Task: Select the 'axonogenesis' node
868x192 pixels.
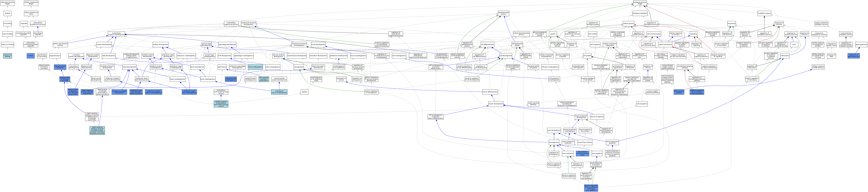Action: point(554,143)
